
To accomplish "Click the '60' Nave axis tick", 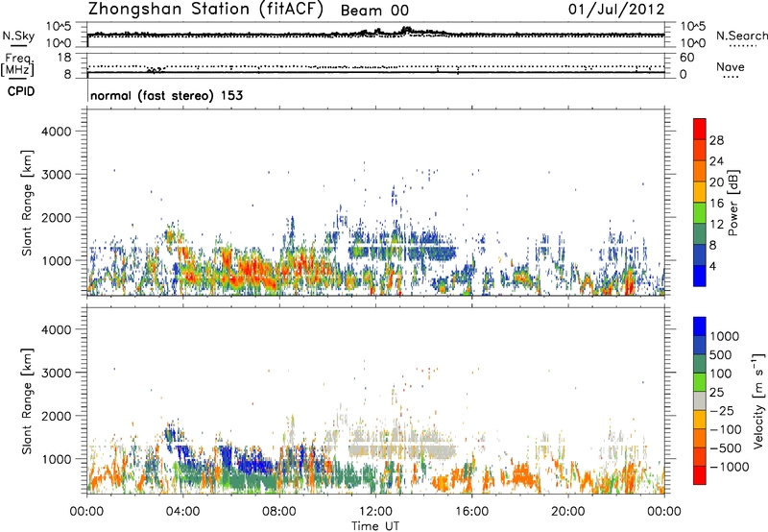I will (x=686, y=58).
